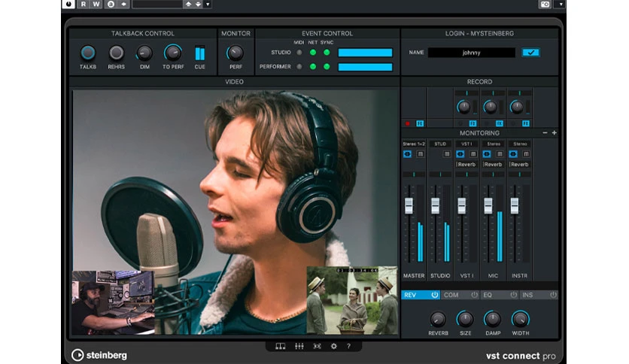Click the PERFORMER MIDI indicator light
Image resolution: width=629 pixels, height=364 pixels.
(x=299, y=66)
